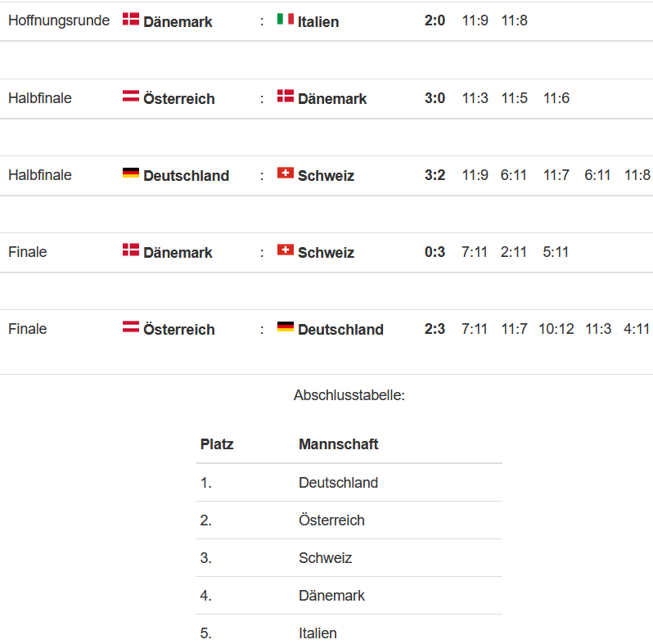Screen dimensions: 653x644
Task: Select the 2:3 result of Österreich versus Deutschland
Action: 435,329
